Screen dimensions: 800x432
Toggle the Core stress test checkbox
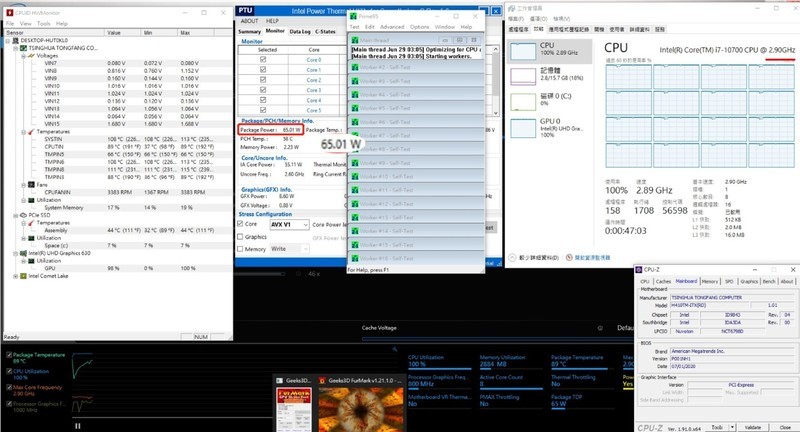241,224
